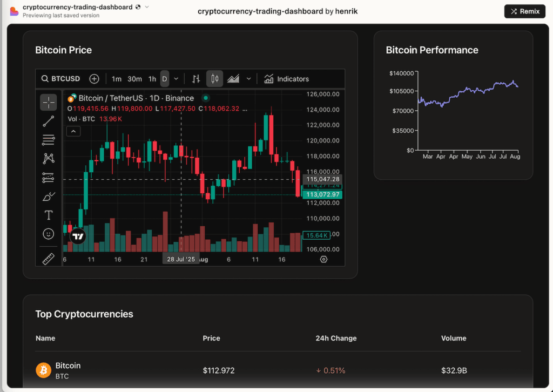The image size is (553, 392).
Task: Open the Fibonacci retracement tool
Action: pos(48,139)
